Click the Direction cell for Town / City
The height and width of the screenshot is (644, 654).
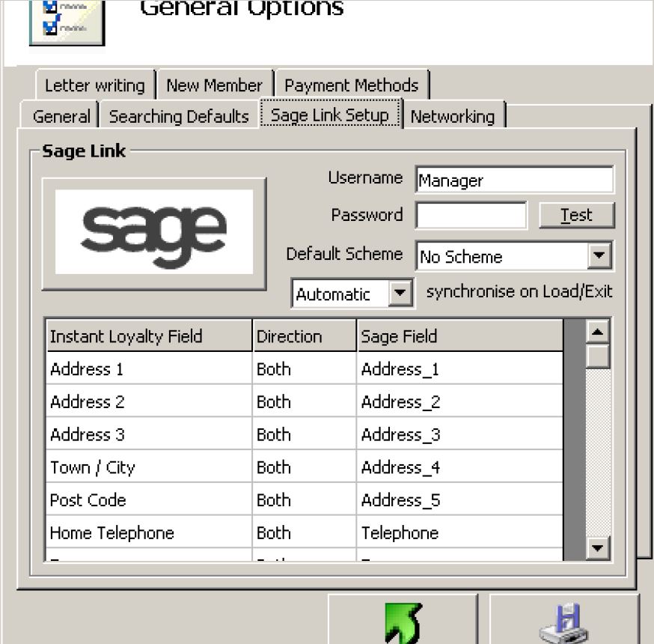[305, 467]
